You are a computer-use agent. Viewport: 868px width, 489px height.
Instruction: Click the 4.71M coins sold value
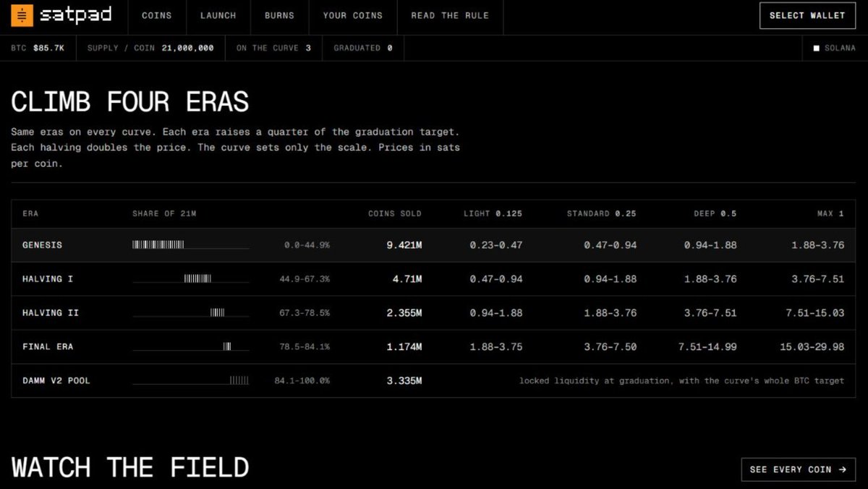tap(407, 279)
